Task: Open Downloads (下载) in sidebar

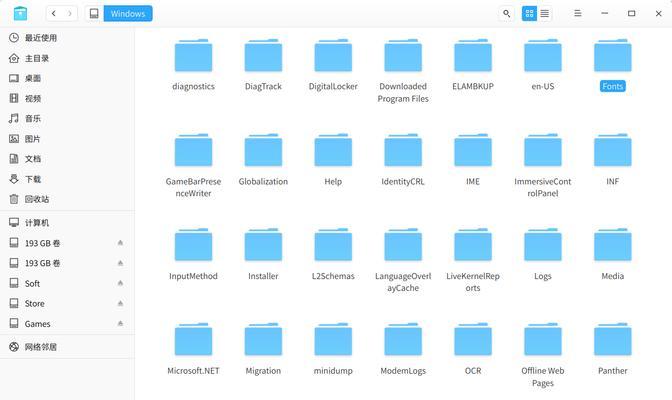Action: pos(67,179)
